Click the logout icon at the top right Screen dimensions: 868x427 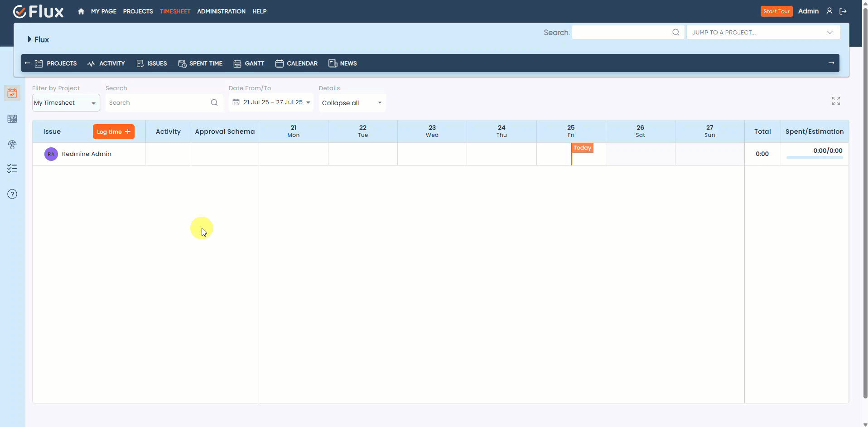(843, 11)
